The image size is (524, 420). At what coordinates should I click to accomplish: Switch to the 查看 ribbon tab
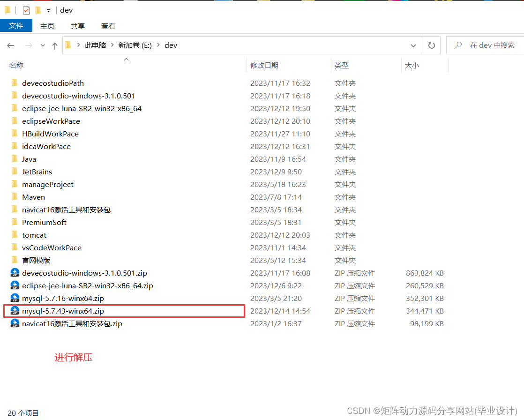[x=108, y=26]
